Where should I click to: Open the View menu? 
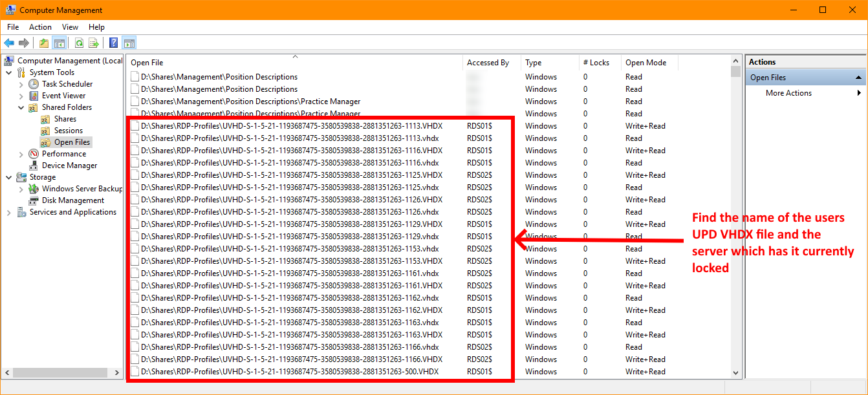point(70,27)
